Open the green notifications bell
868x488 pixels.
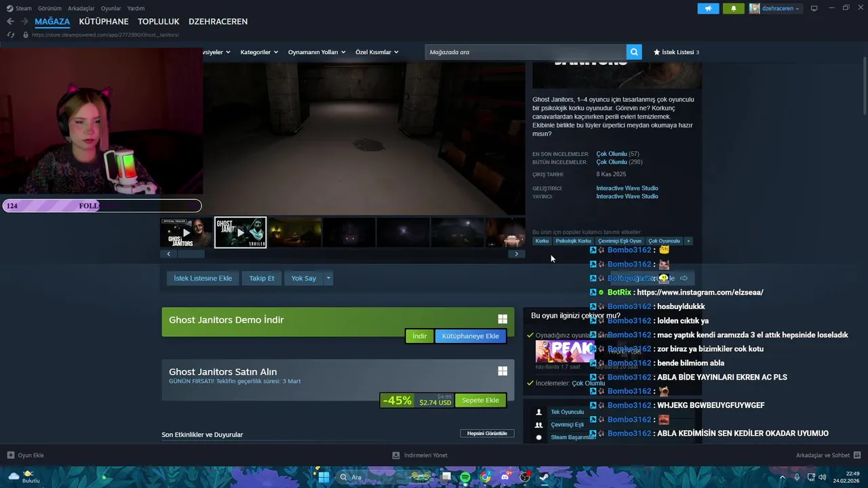[x=733, y=8]
